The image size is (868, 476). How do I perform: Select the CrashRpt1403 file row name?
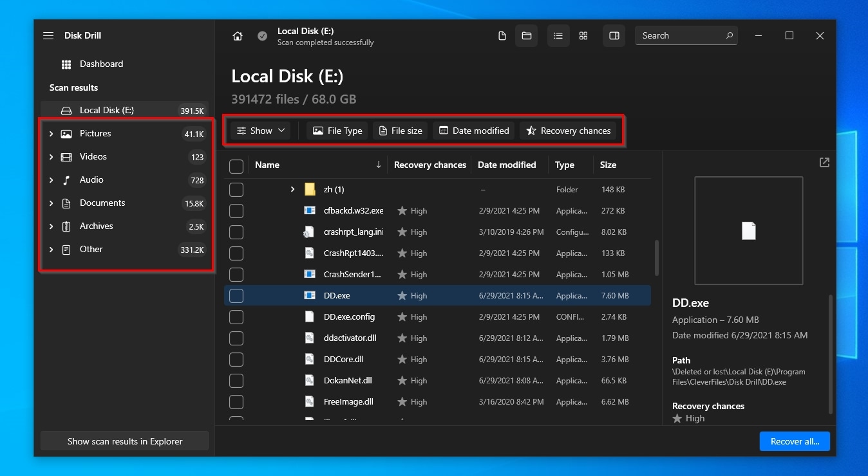tap(354, 253)
